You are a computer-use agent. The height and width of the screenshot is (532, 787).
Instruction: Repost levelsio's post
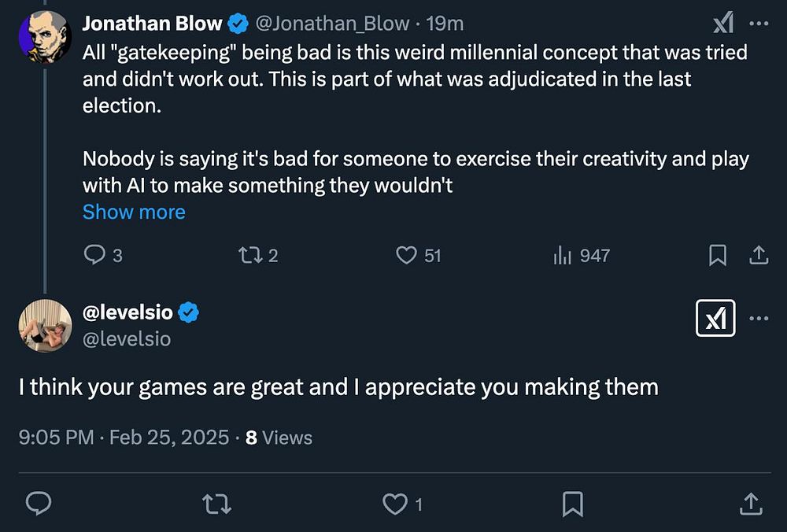(216, 504)
